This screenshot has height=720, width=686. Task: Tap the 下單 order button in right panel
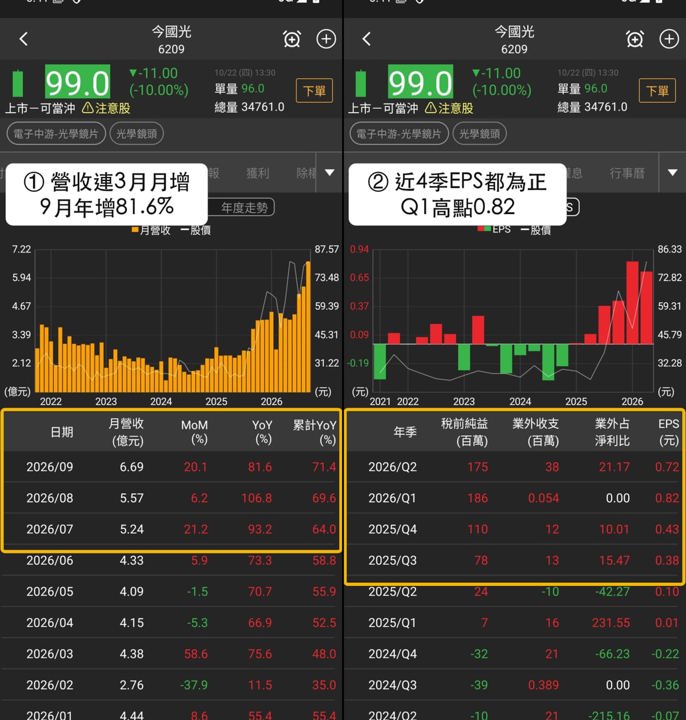(658, 91)
